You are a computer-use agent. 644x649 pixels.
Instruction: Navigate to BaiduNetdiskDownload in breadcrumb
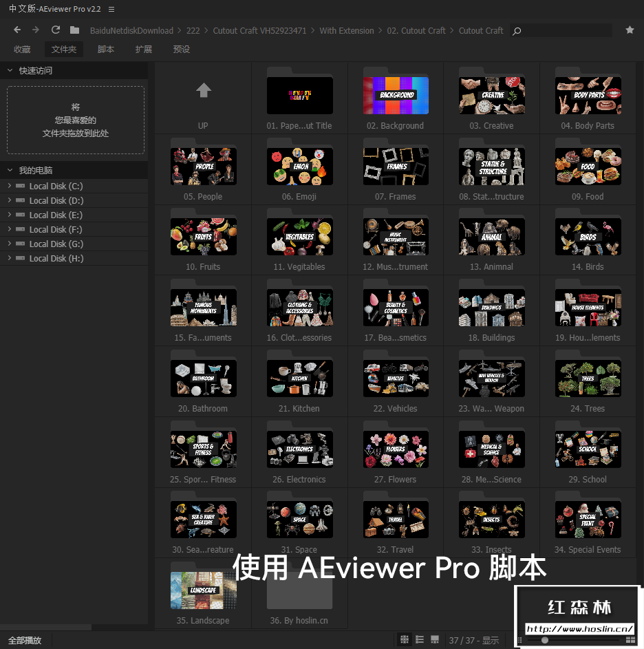[x=131, y=31]
